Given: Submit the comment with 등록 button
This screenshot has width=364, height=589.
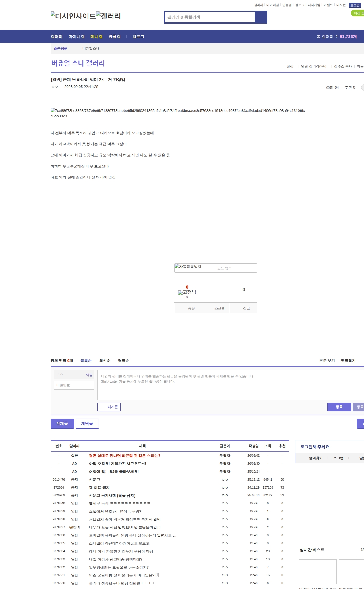Looking at the screenshot, I should click(339, 407).
